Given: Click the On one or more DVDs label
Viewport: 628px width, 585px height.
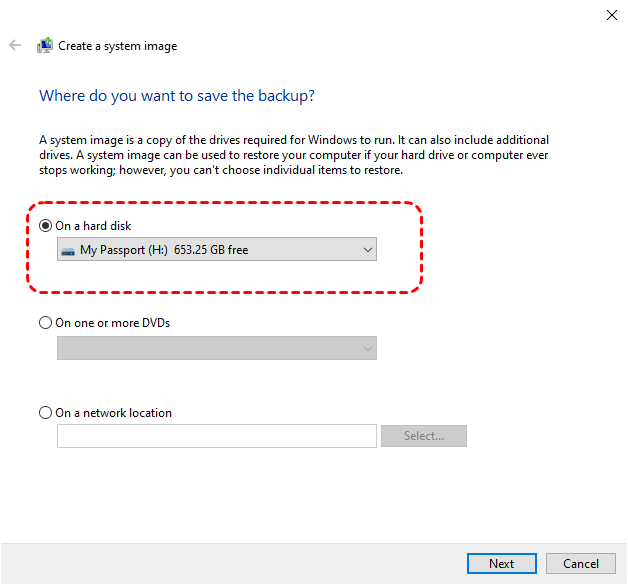Looking at the screenshot, I should click(x=113, y=323).
